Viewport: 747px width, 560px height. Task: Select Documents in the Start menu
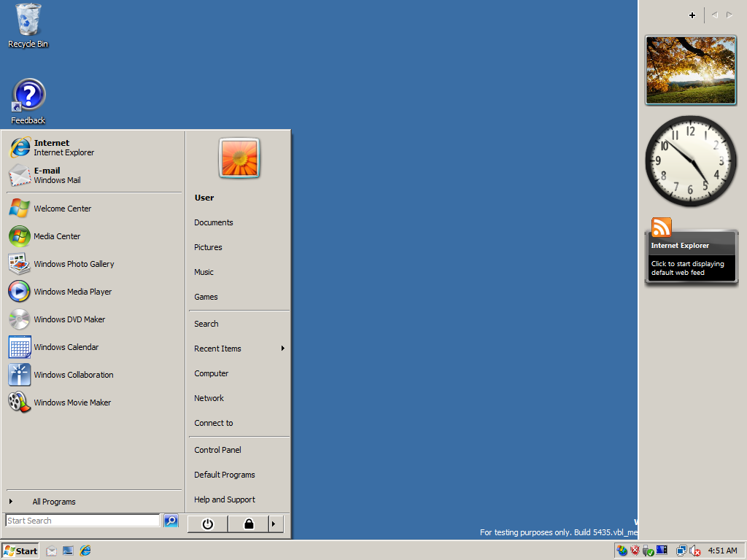[x=214, y=222]
